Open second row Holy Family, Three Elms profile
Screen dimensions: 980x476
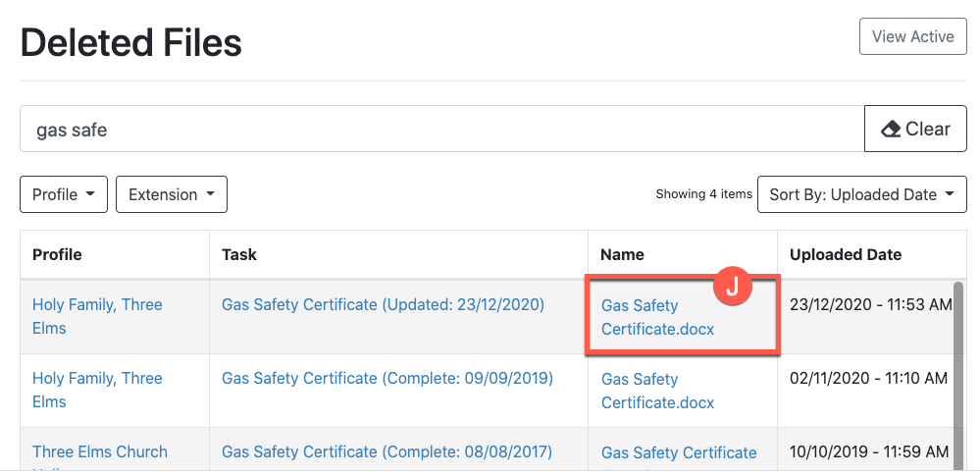97,390
